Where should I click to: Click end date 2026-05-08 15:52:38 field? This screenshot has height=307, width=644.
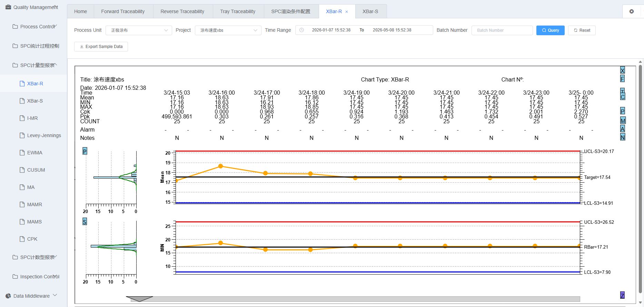pos(392,30)
